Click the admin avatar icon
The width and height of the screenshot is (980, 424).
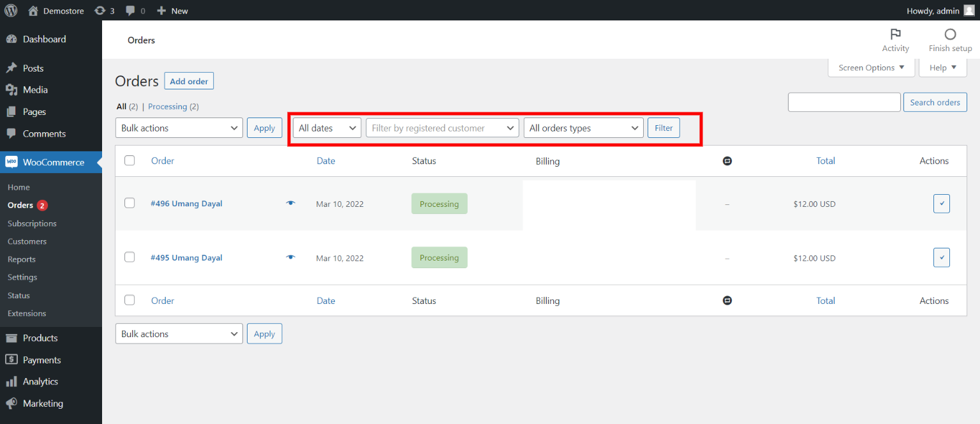[969, 10]
